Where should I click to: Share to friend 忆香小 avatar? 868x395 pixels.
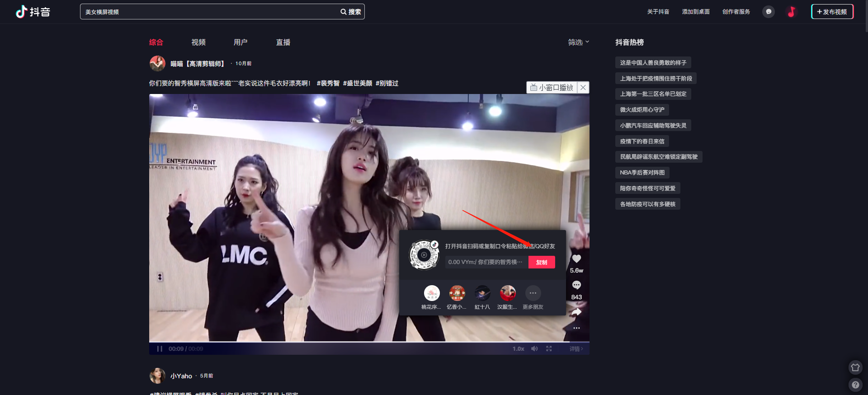[x=457, y=293]
